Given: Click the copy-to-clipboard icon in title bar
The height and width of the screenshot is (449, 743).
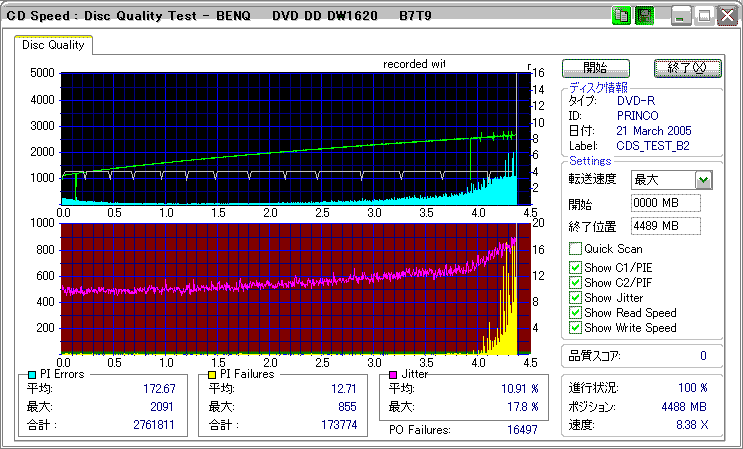Looking at the screenshot, I should (620, 16).
